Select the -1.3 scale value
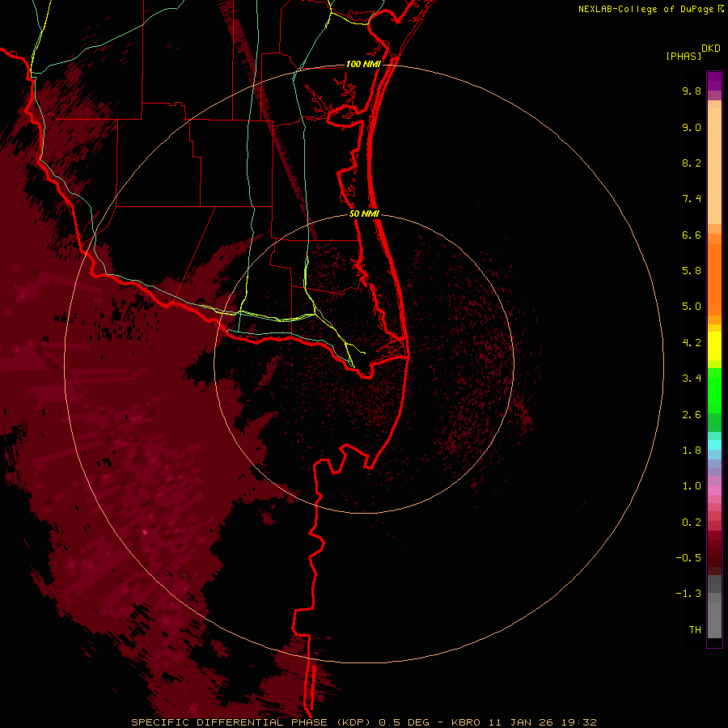Screen dimensions: 728x728 pyautogui.click(x=688, y=594)
